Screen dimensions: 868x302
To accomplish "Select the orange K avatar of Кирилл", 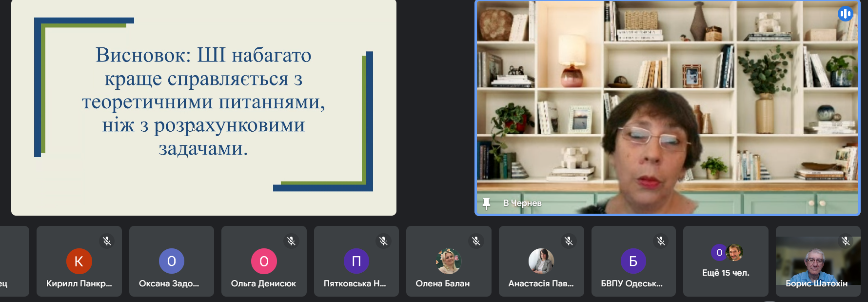I will [x=79, y=261].
